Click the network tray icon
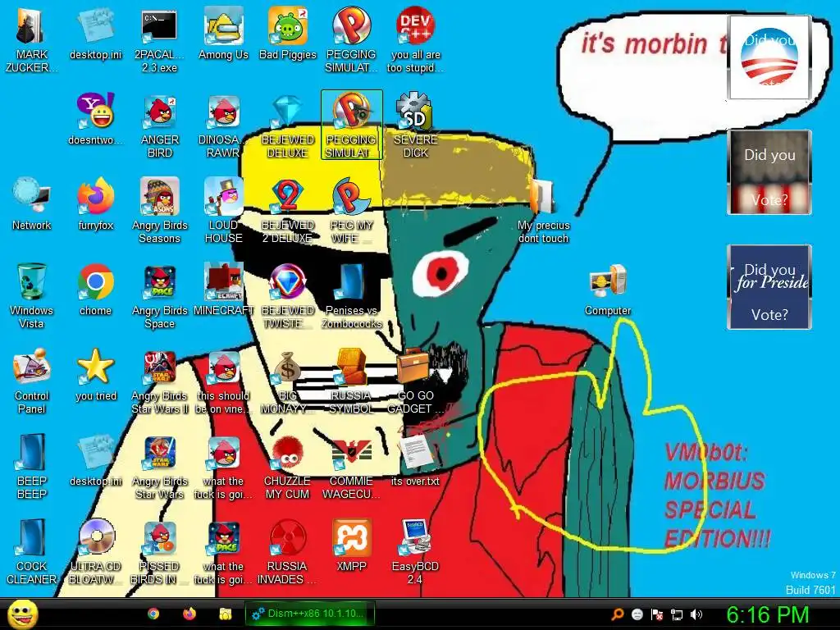This screenshot has width=840, height=630. click(x=677, y=614)
